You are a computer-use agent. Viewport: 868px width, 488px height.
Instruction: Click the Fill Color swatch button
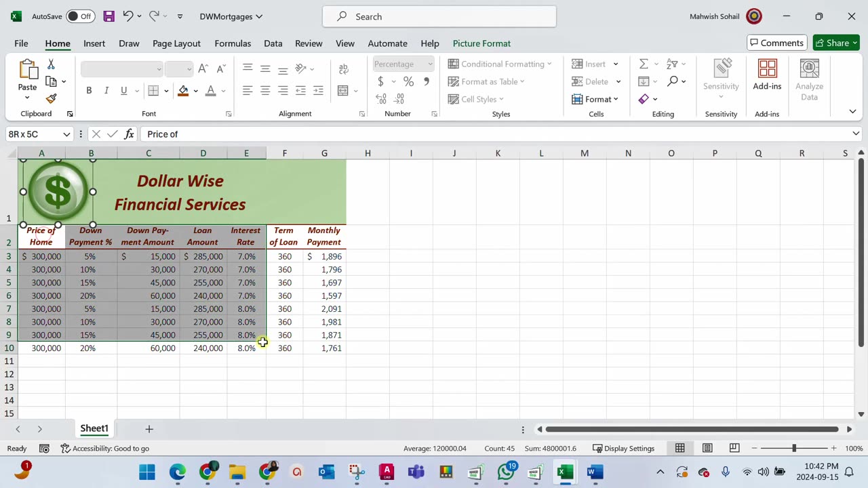click(x=183, y=90)
